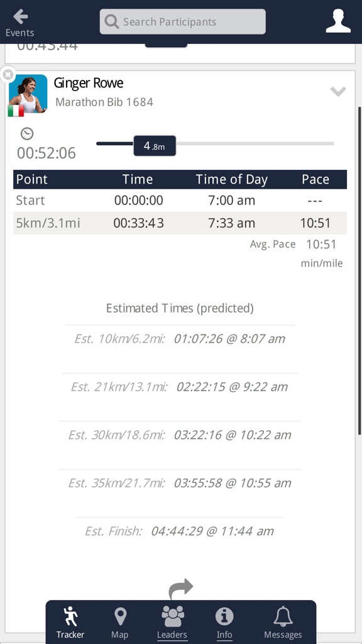
Task: Dismiss Ginger Rowe's card with the x
Action: [8, 74]
